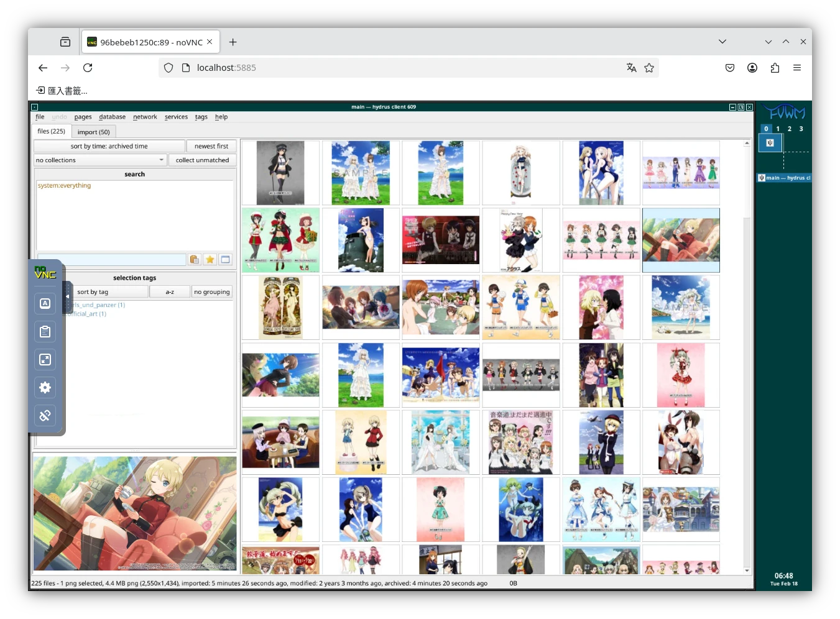The height and width of the screenshot is (619, 840).
Task: Open sort by time: archived time menu
Action: pos(109,146)
